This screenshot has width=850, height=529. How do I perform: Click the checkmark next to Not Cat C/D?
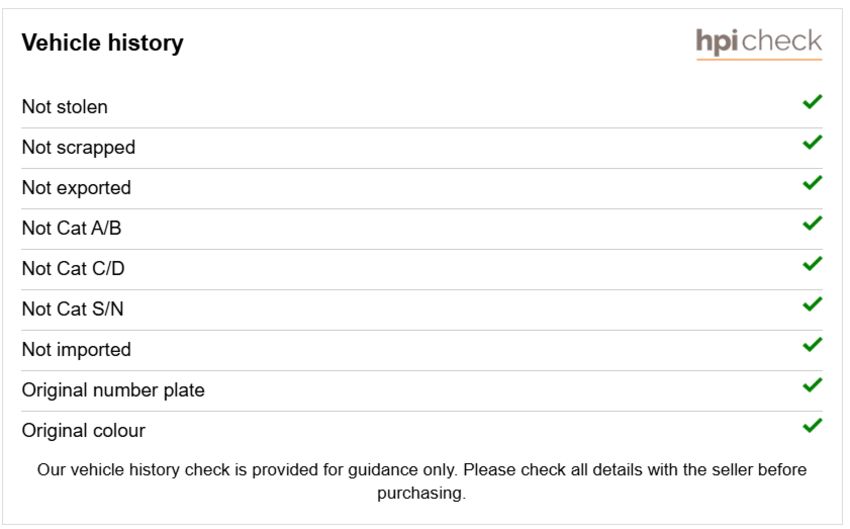[813, 263]
